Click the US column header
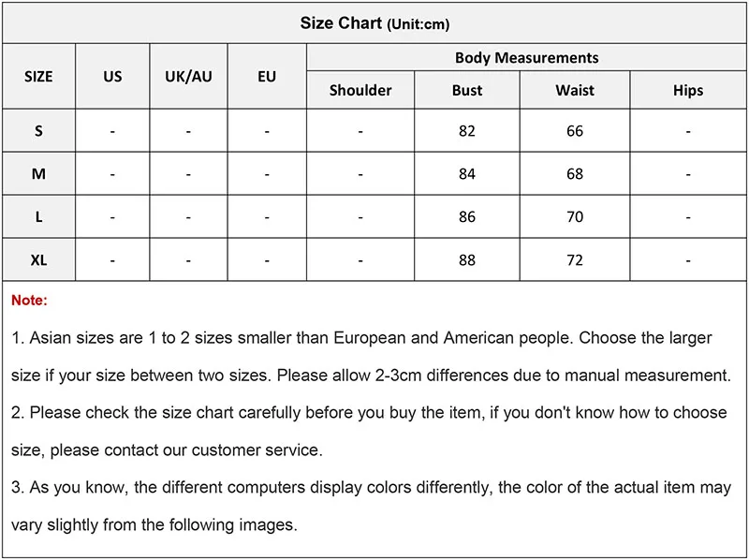 tap(112, 76)
